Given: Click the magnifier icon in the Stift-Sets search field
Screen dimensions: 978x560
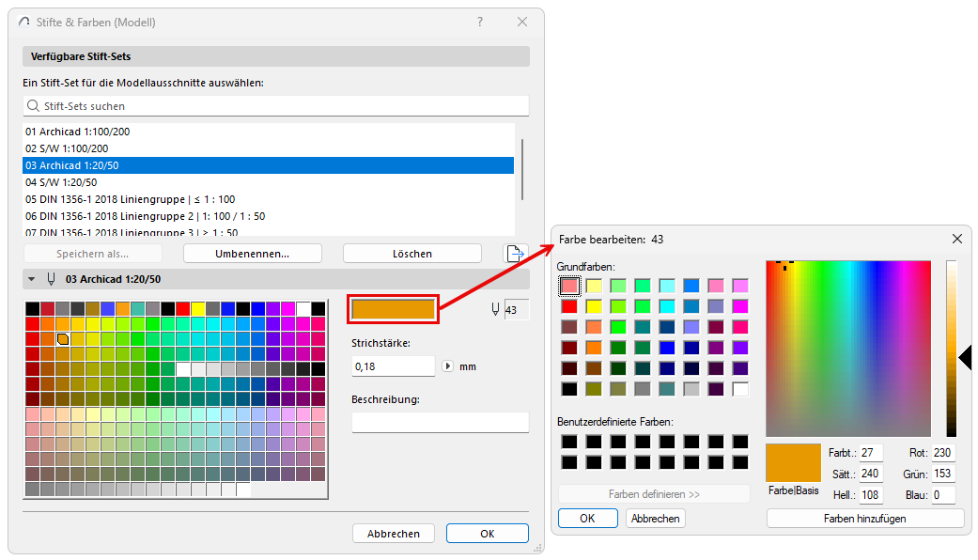Looking at the screenshot, I should [x=33, y=104].
